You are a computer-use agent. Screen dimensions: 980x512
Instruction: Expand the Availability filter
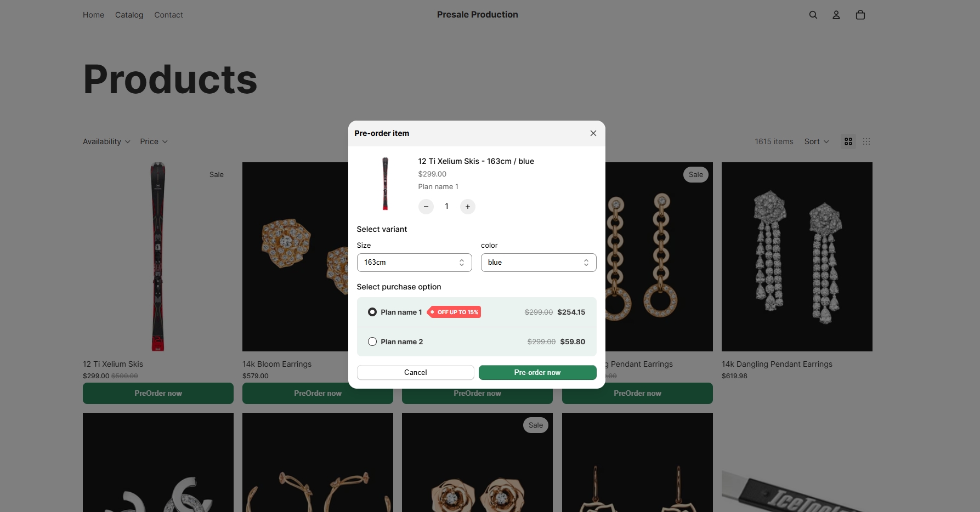click(x=106, y=141)
